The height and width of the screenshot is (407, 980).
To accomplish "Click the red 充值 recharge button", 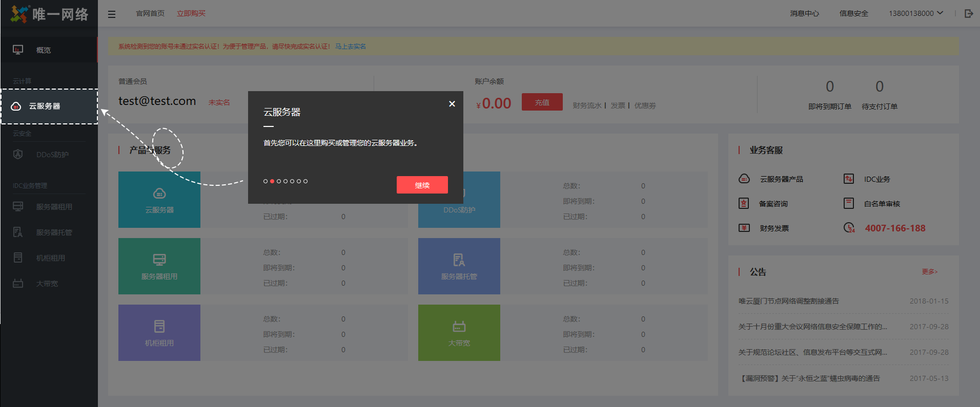I will point(542,102).
